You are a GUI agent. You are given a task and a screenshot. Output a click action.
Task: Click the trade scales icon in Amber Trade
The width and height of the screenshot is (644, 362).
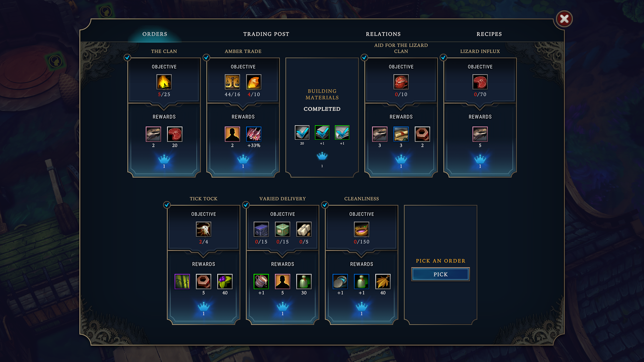(x=232, y=82)
